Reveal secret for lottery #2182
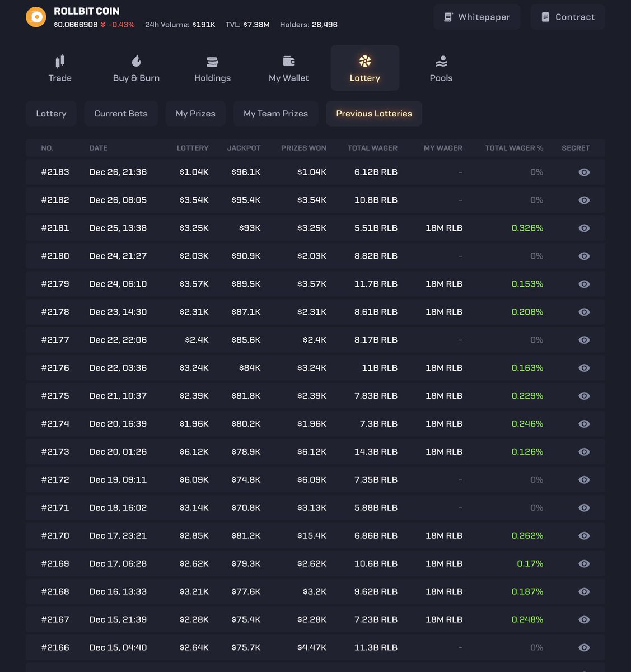 [584, 200]
